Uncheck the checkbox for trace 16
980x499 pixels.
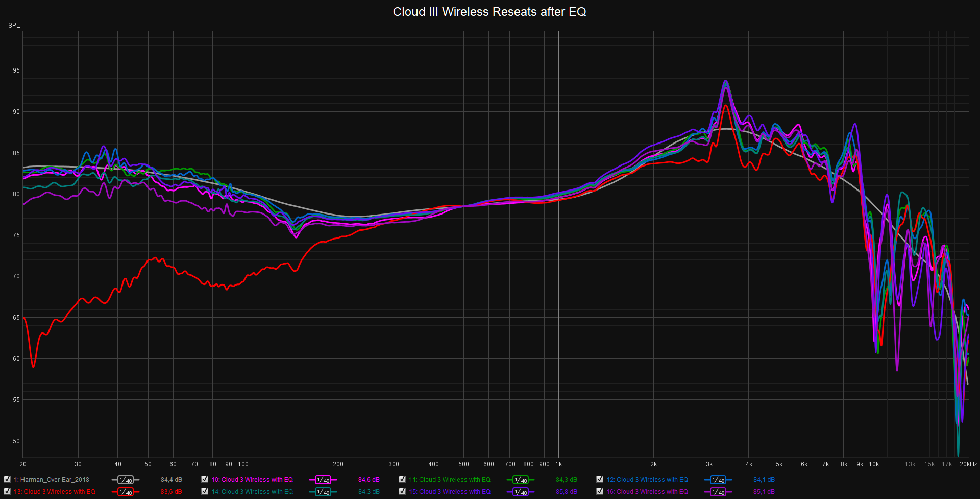click(x=600, y=491)
